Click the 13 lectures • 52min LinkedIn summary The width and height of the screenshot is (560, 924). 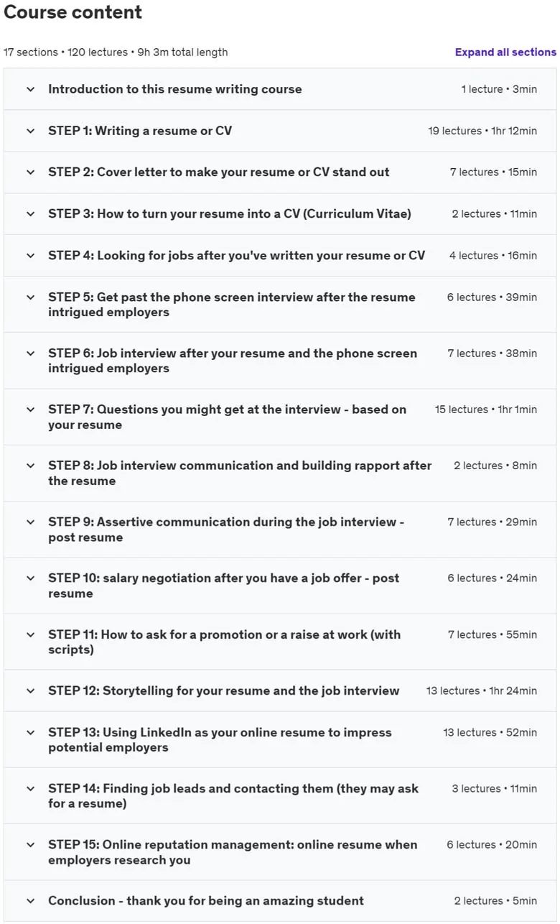coord(490,732)
